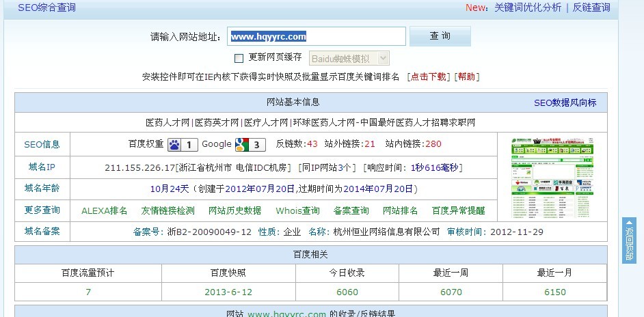Click the company name 杭州恒业网络信息有限公司

coord(386,232)
